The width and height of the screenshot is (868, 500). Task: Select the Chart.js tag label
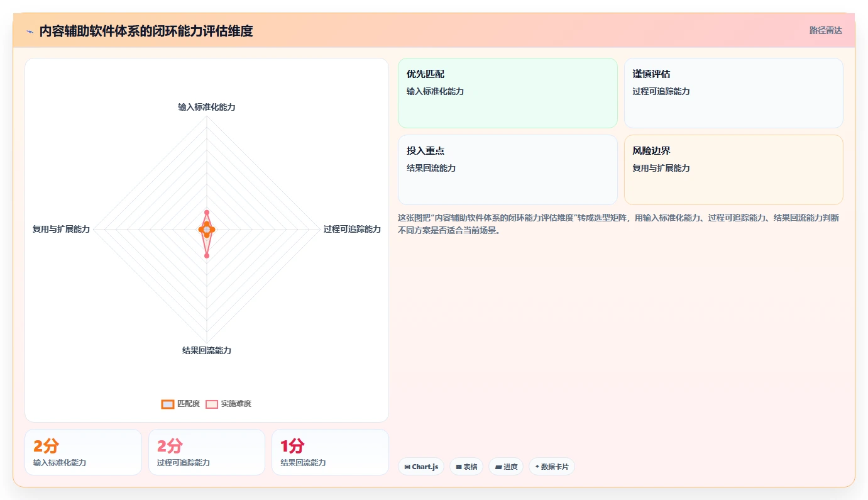[x=426, y=467]
